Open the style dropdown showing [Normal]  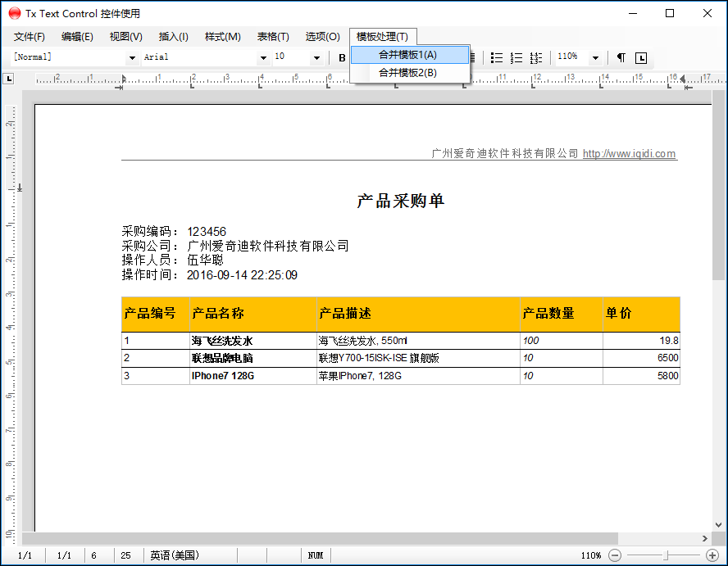[132, 58]
